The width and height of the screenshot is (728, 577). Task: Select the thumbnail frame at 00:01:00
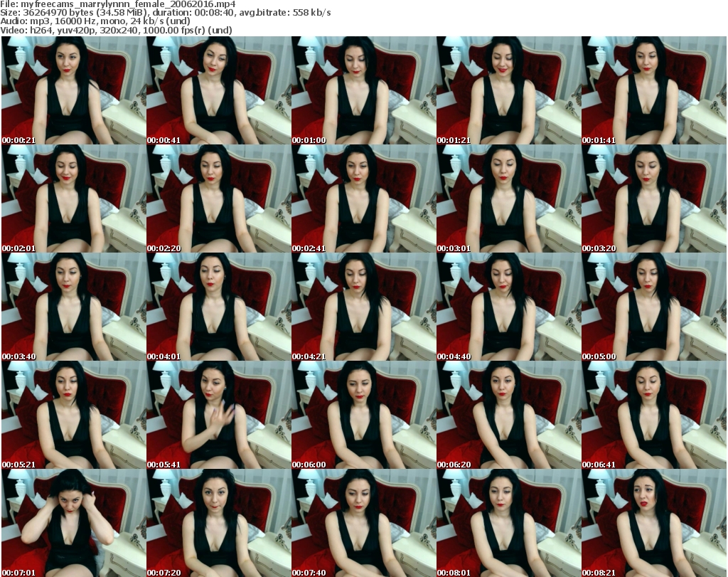[x=363, y=90]
